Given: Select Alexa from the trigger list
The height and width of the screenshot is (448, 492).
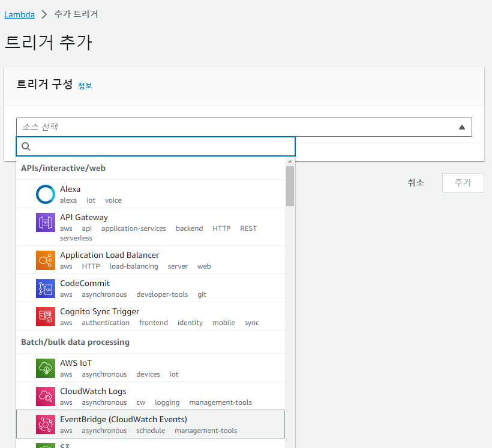Looking at the screenshot, I should 151,194.
